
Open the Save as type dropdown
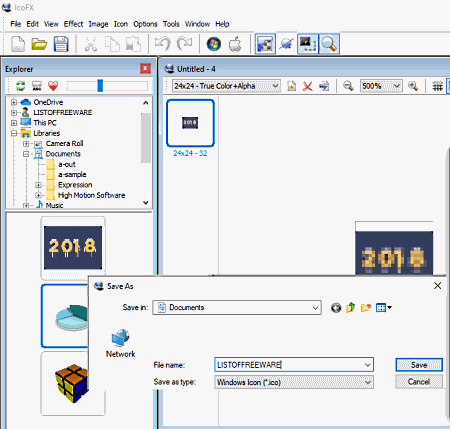pos(368,382)
